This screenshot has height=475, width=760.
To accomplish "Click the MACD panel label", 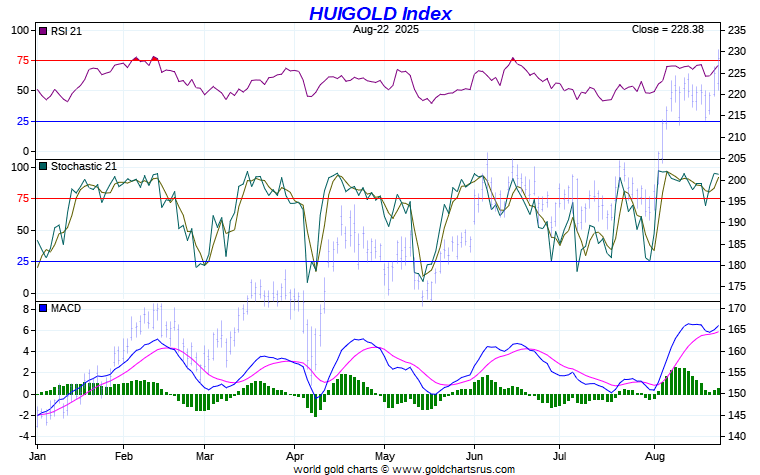I will (x=66, y=308).
